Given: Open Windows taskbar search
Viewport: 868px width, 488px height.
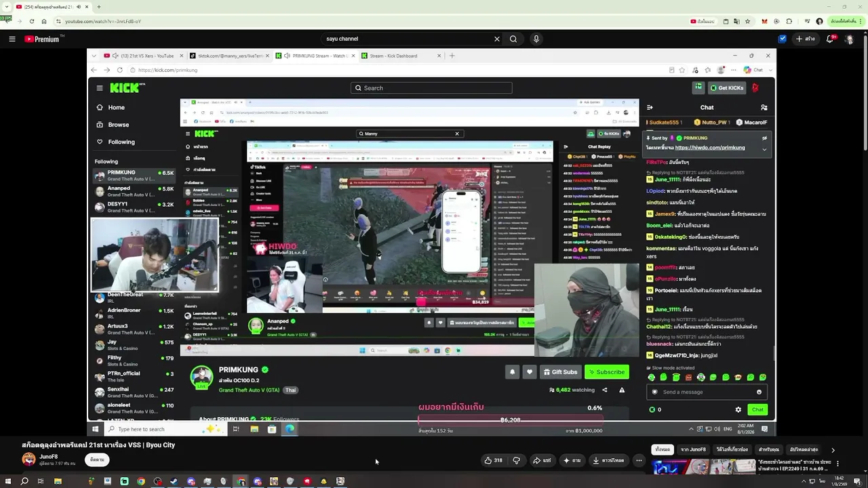Looking at the screenshot, I should pos(24,481).
